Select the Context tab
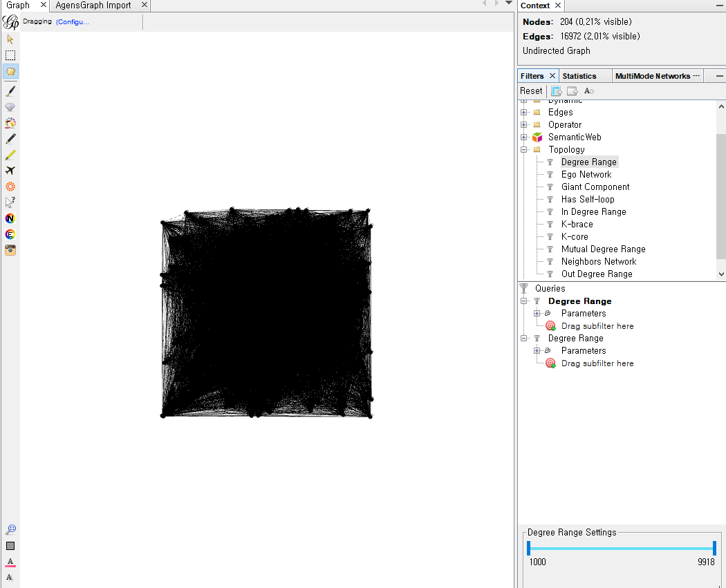 [x=534, y=6]
